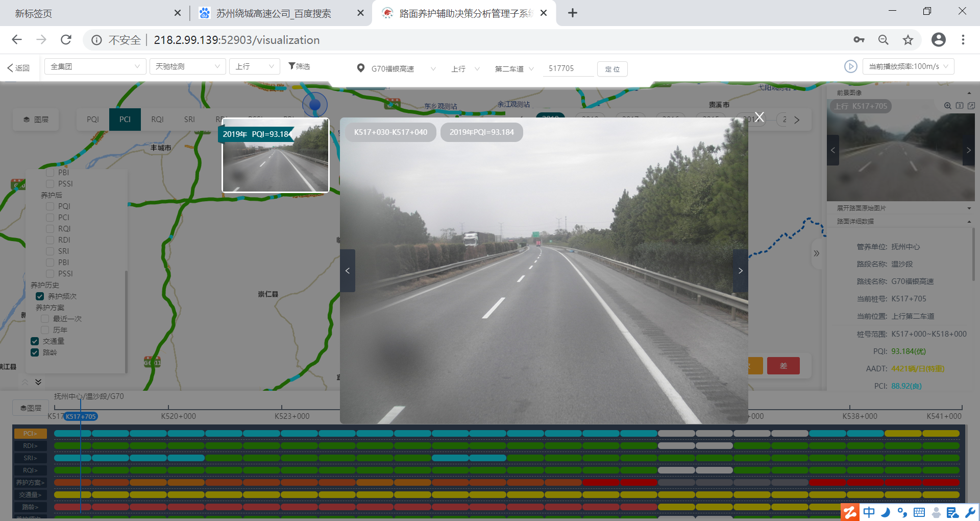Click the 筛选 filter funnel icon
Screen dimensions: 980x521
[292, 66]
